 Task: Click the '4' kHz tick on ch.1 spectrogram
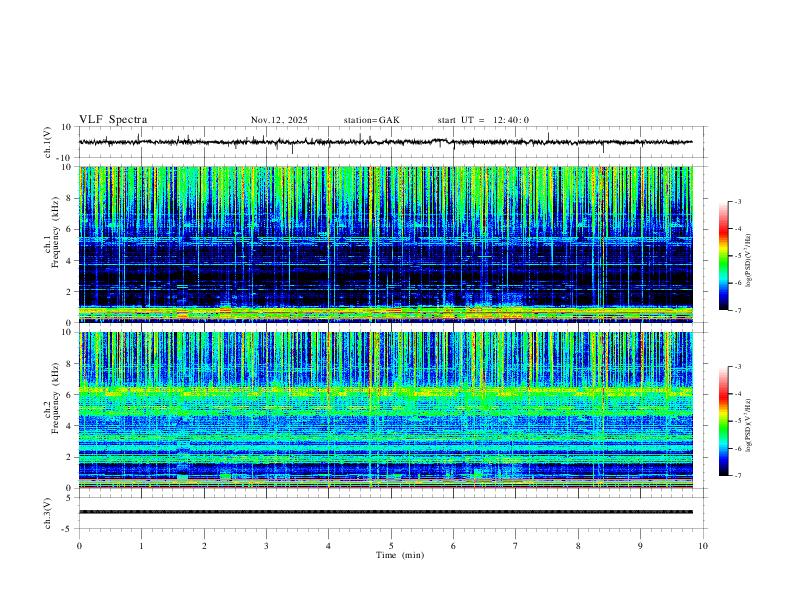coord(70,261)
